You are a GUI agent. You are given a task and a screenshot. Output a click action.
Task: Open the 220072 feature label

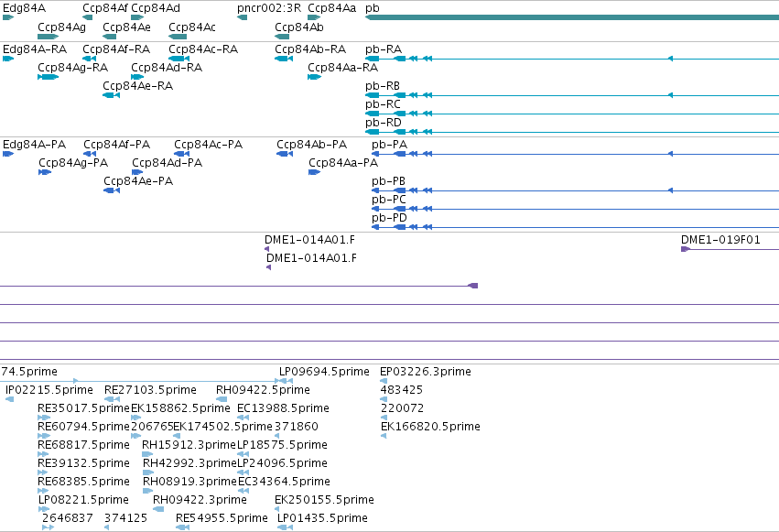[403, 408]
